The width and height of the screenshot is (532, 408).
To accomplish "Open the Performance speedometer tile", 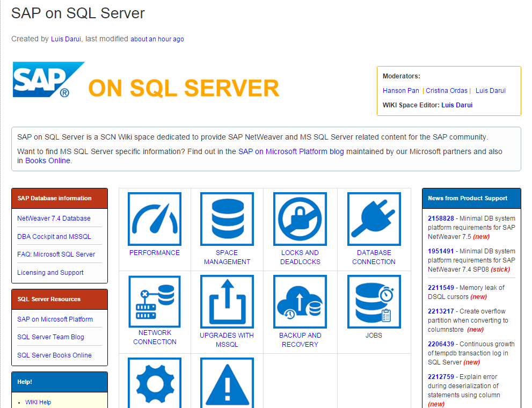I will point(155,219).
